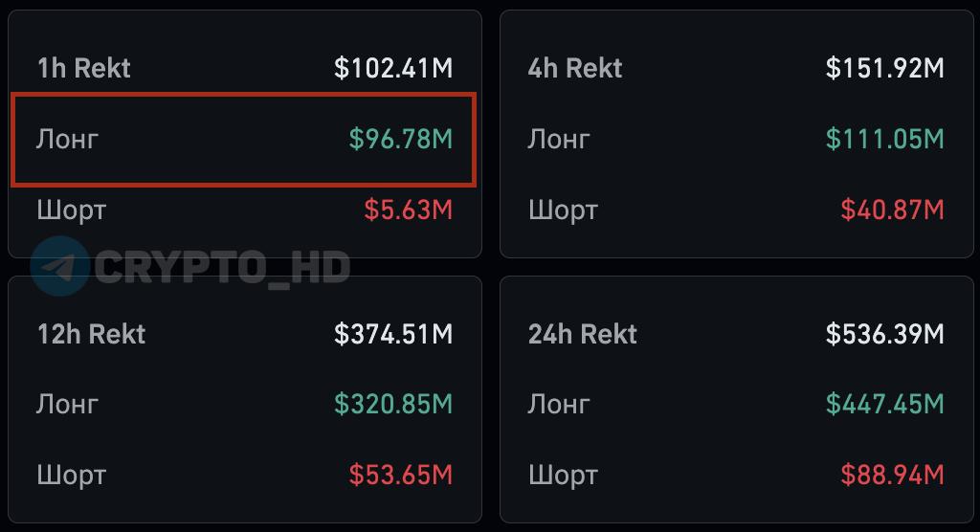Select the $5.63M short value
The image size is (980, 532).
(x=408, y=211)
